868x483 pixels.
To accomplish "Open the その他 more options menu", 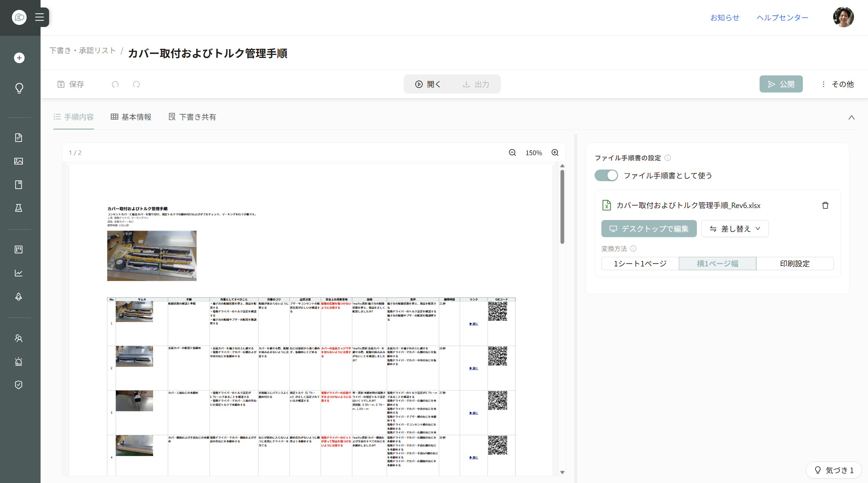I will (x=838, y=84).
